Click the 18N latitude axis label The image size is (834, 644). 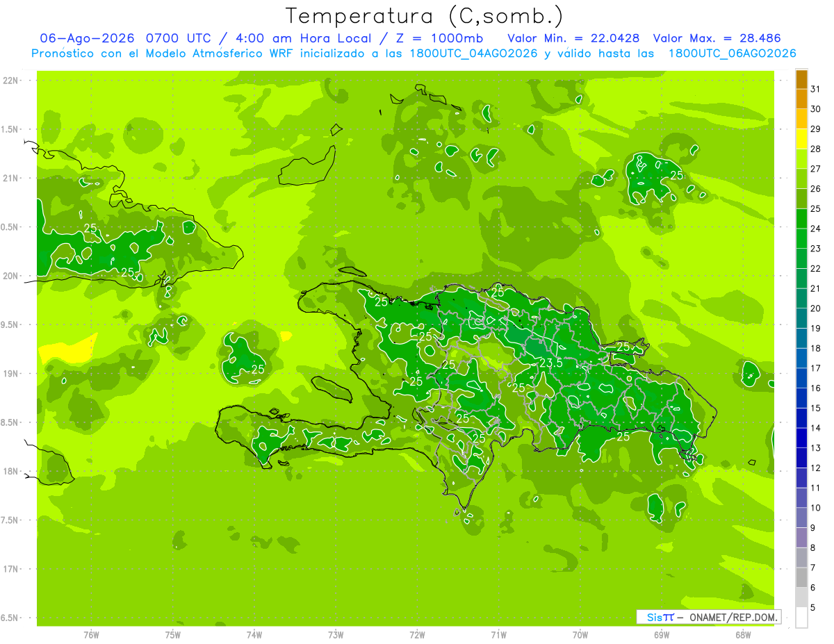tap(11, 472)
